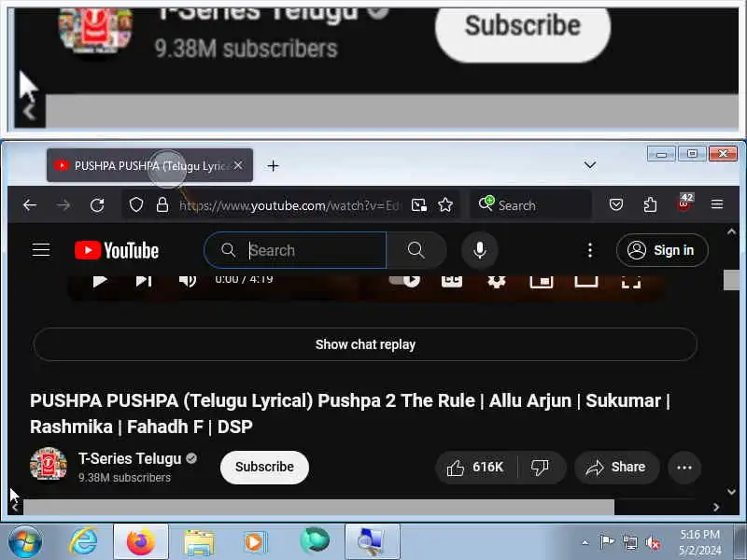
Task: Dislike the video
Action: point(541,468)
